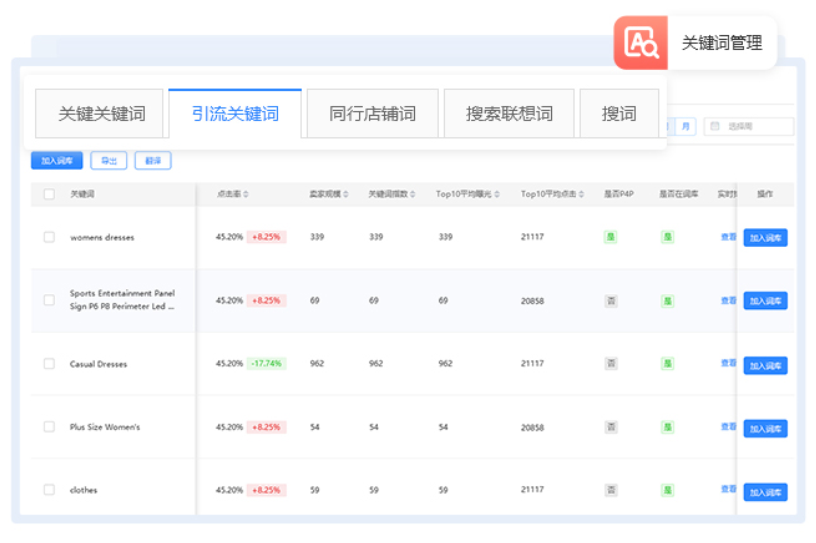Open the 搜索联想词 tab
The height and width of the screenshot is (543, 816).
509,113
